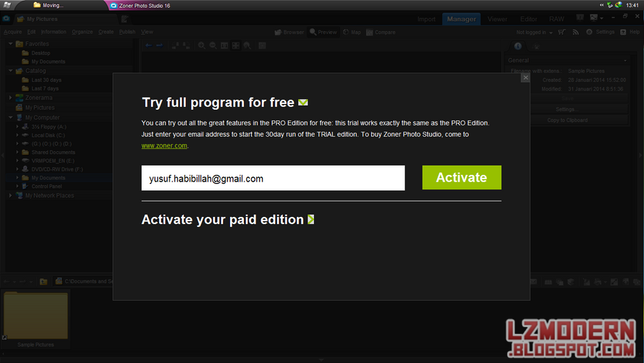Click Copy to Clipboard button

(x=567, y=120)
